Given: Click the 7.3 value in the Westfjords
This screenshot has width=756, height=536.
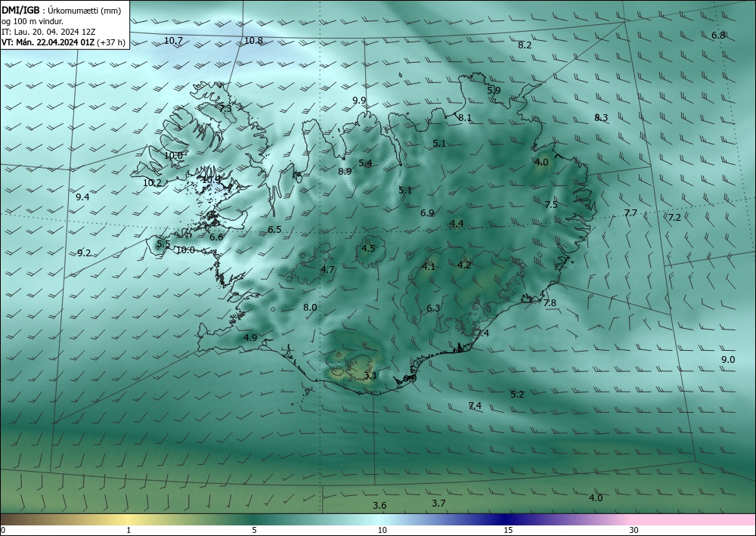Looking at the screenshot, I should [225, 108].
